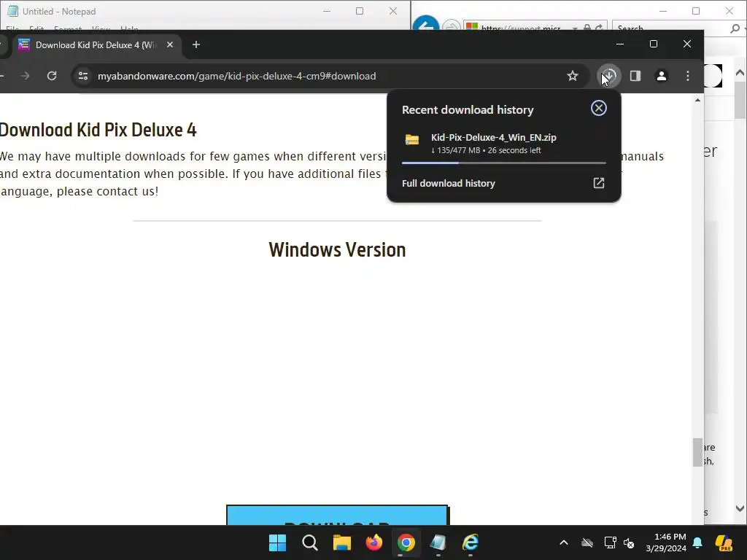Click the network status tray icon
Screen dimensions: 747x560
tap(610, 542)
